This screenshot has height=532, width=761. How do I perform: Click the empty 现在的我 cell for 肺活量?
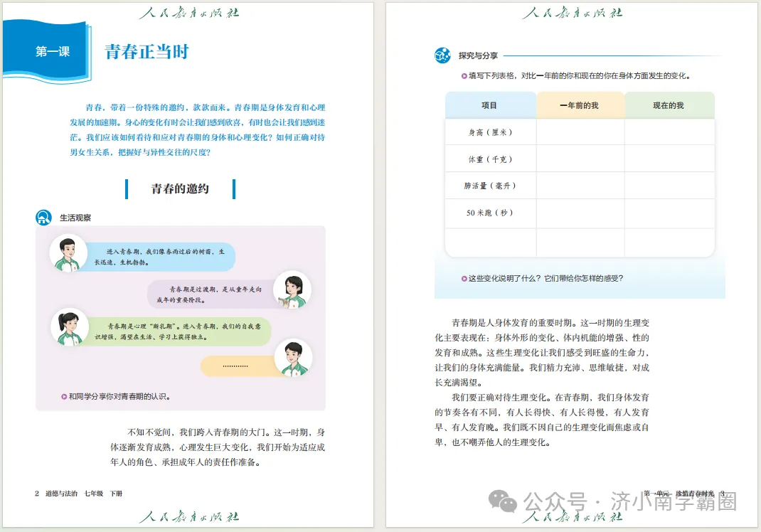point(670,186)
